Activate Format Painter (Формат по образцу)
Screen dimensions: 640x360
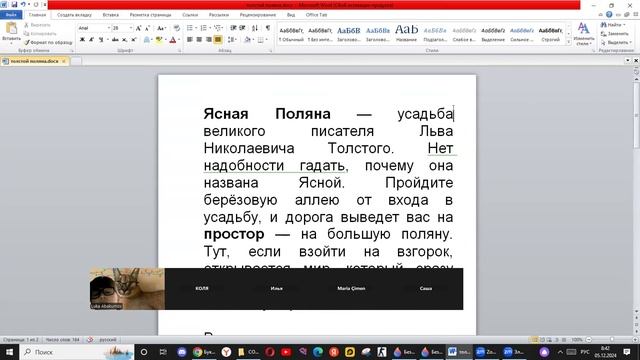[48, 42]
